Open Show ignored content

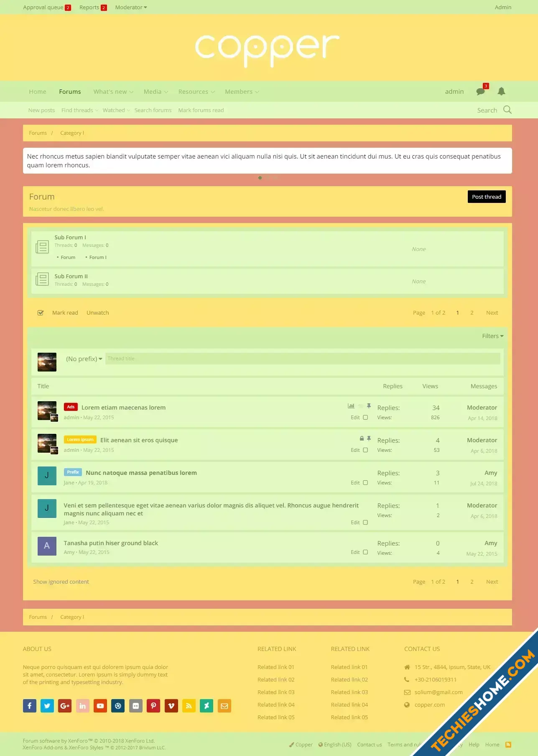(x=61, y=582)
